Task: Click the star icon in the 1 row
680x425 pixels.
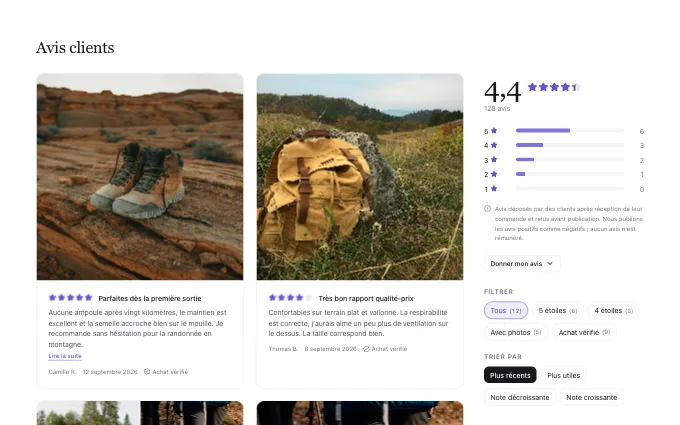Action: pos(494,189)
